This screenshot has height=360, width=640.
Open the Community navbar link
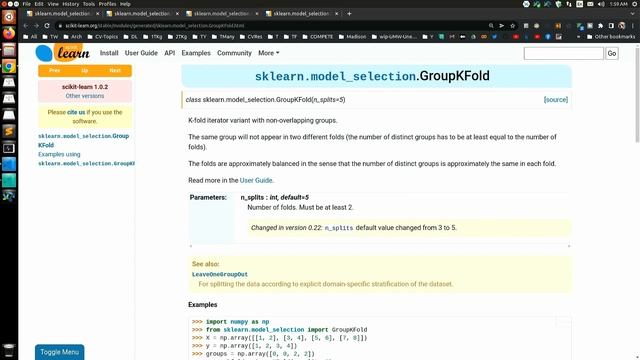[234, 53]
